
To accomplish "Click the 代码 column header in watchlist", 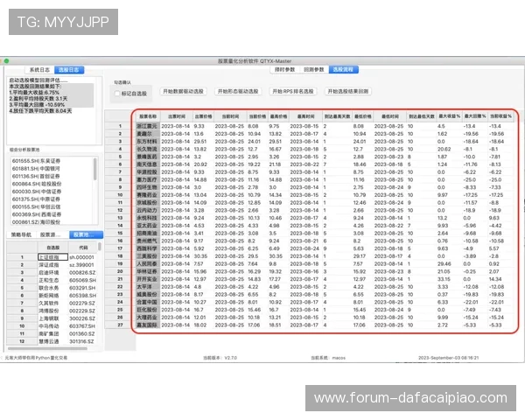I will coord(82,248).
